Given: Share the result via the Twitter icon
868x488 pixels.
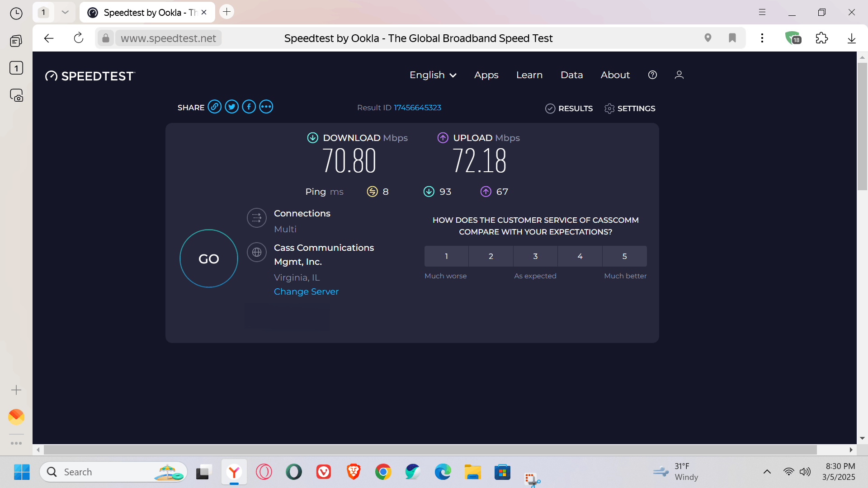Looking at the screenshot, I should coord(231,107).
